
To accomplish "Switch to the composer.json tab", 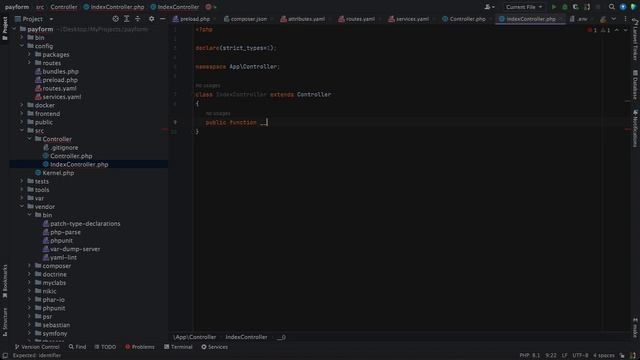I will (246, 19).
